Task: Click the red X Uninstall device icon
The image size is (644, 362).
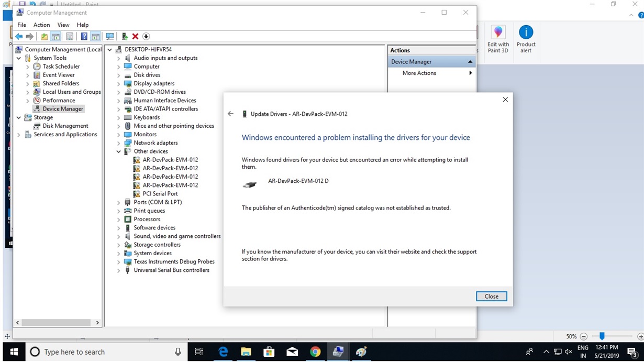Action: tap(135, 37)
